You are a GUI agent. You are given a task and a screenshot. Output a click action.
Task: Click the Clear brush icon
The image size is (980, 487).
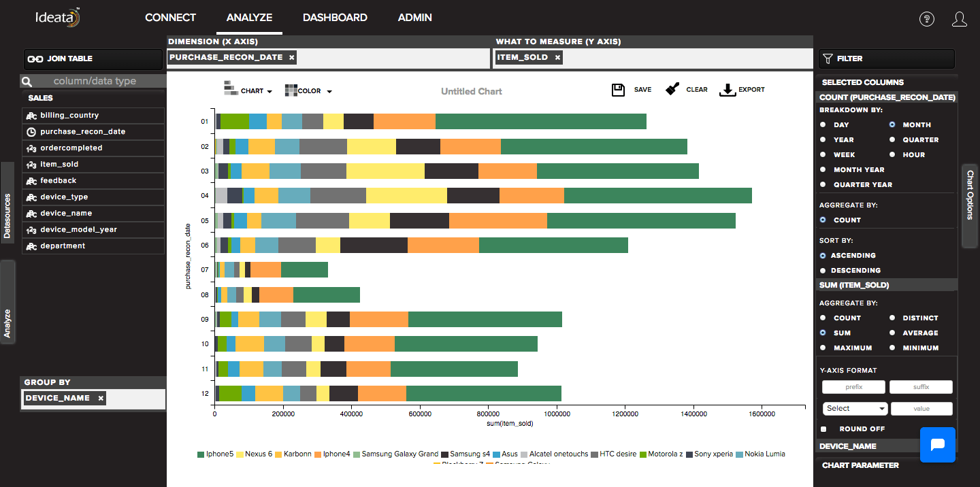click(672, 89)
